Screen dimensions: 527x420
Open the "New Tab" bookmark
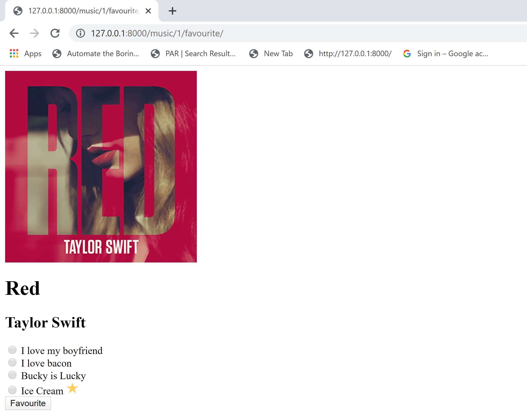point(271,53)
